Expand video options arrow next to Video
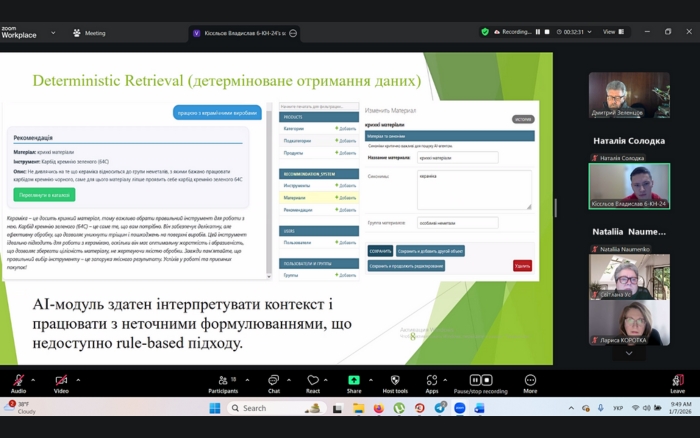Image resolution: width=700 pixels, height=438 pixels. (78, 380)
